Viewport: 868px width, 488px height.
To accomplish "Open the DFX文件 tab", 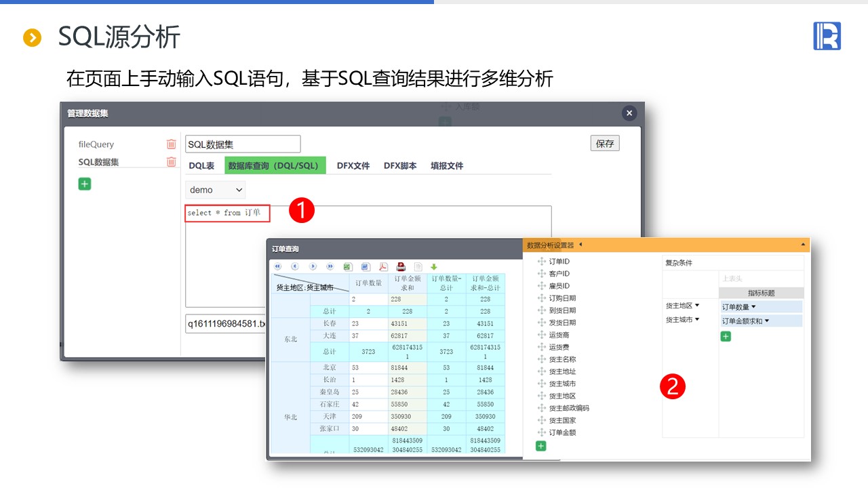I will coord(353,165).
